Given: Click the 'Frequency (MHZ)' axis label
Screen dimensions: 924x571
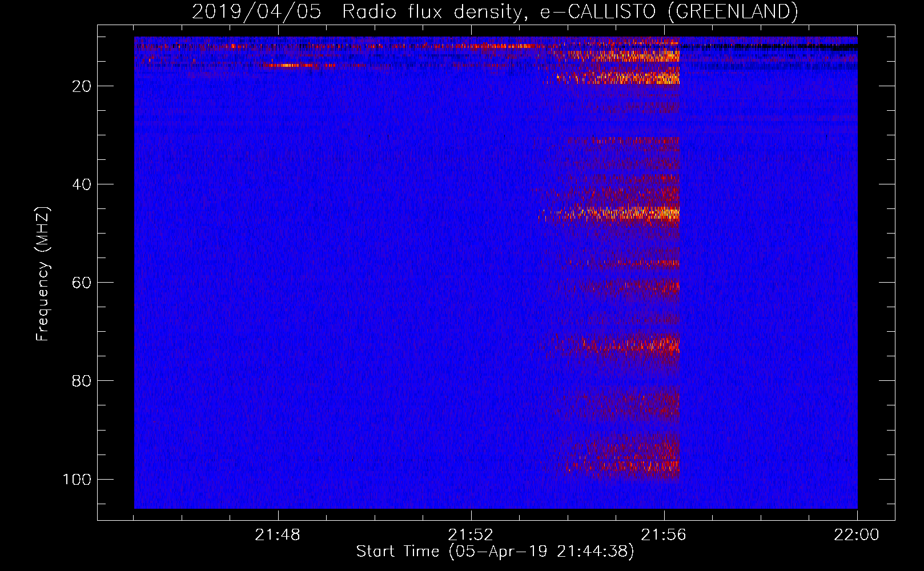Looking at the screenshot, I should pos(43,274).
